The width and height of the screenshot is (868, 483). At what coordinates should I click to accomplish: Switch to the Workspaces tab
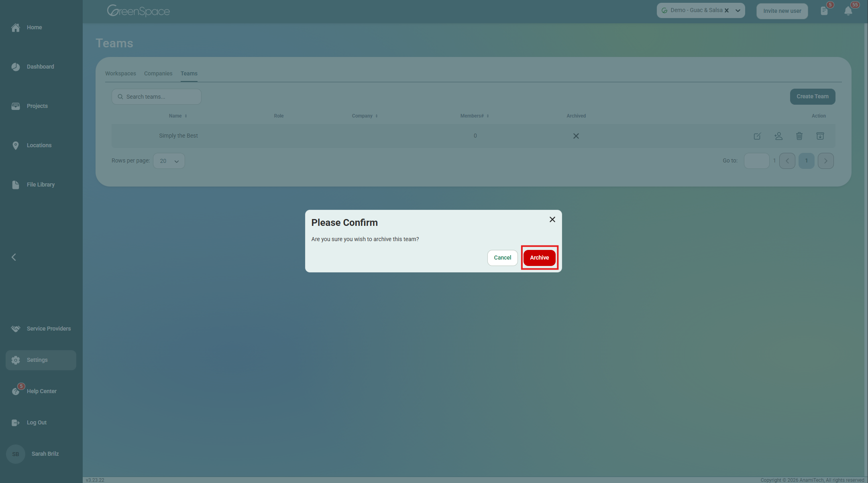point(120,73)
